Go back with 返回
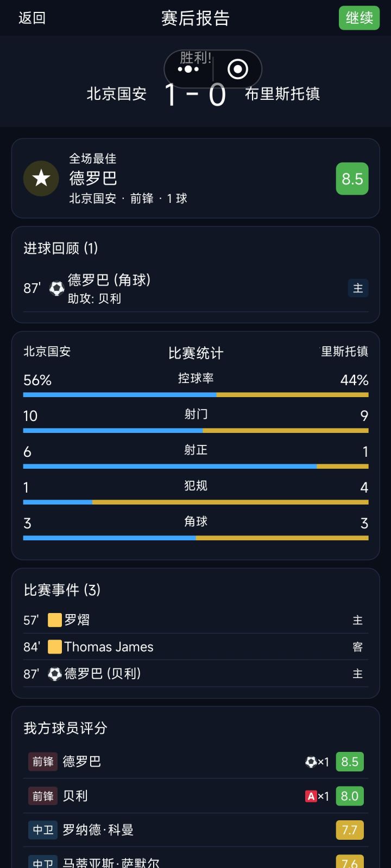Screen dimensions: 391x868 (x=32, y=18)
